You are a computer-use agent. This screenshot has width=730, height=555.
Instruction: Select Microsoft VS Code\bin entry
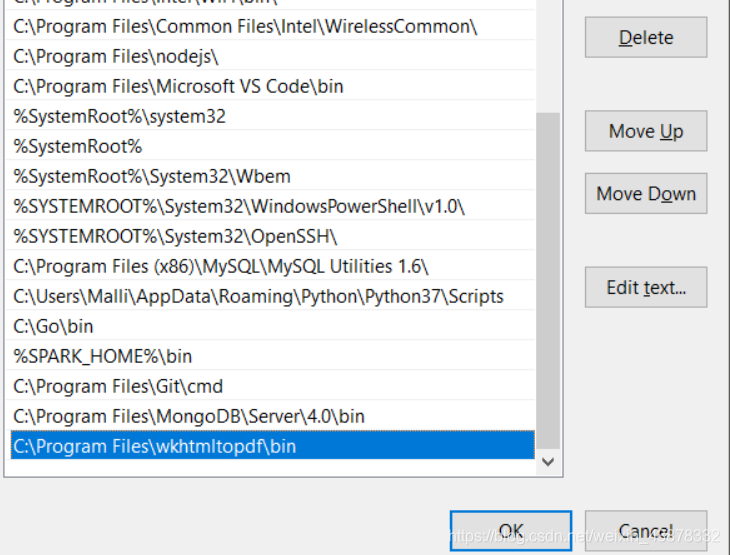(270, 86)
